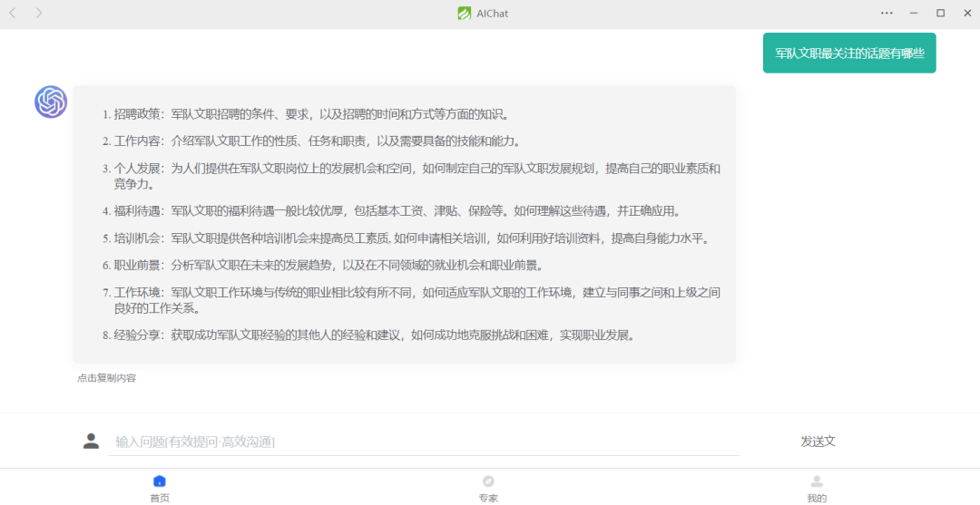Click item 5 培训机会 text

coord(413,238)
